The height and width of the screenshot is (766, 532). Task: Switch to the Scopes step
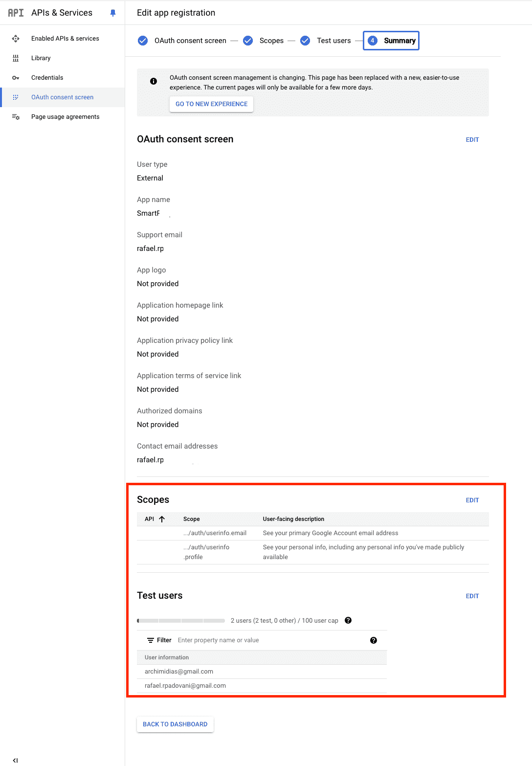272,41
